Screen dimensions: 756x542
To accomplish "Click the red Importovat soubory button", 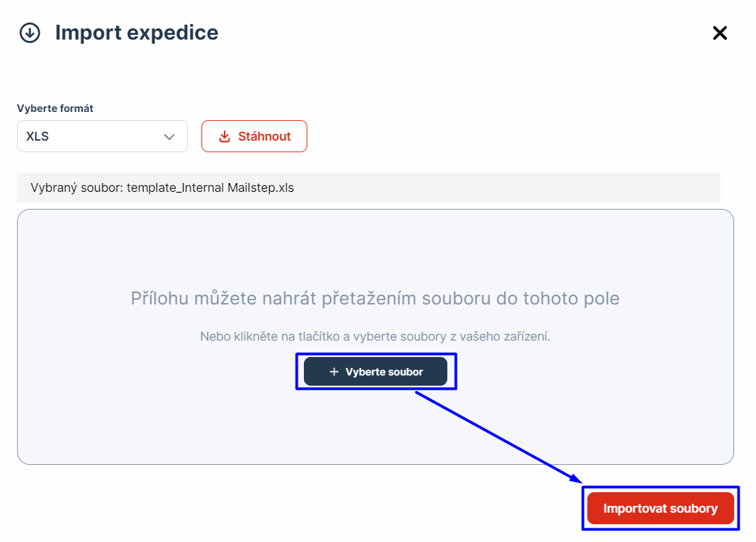I will pos(660,509).
